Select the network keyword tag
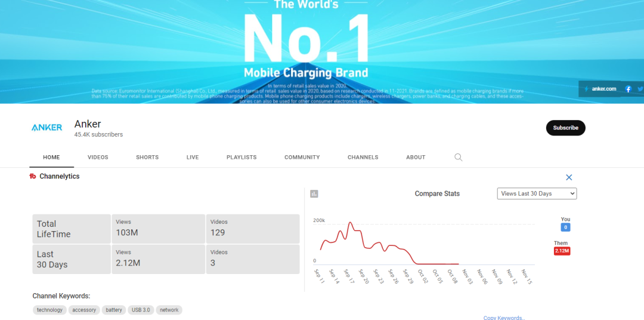644x320 pixels. (x=169, y=310)
